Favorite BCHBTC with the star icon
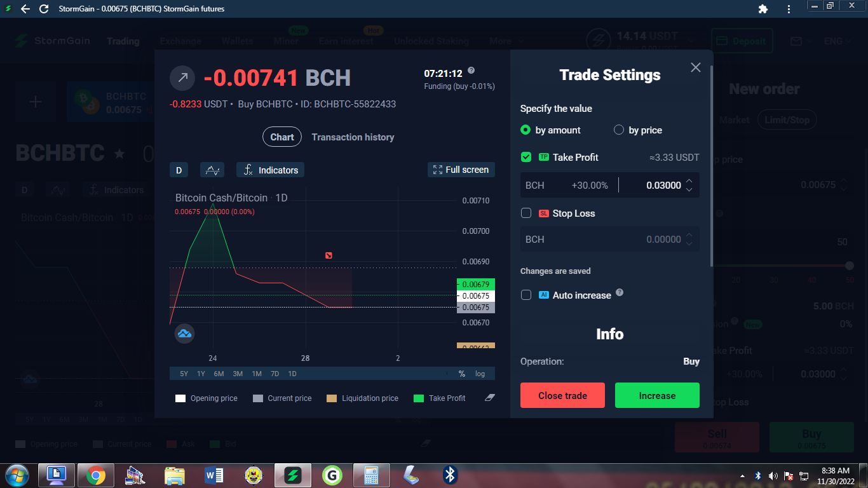868x488 pixels. click(x=119, y=153)
